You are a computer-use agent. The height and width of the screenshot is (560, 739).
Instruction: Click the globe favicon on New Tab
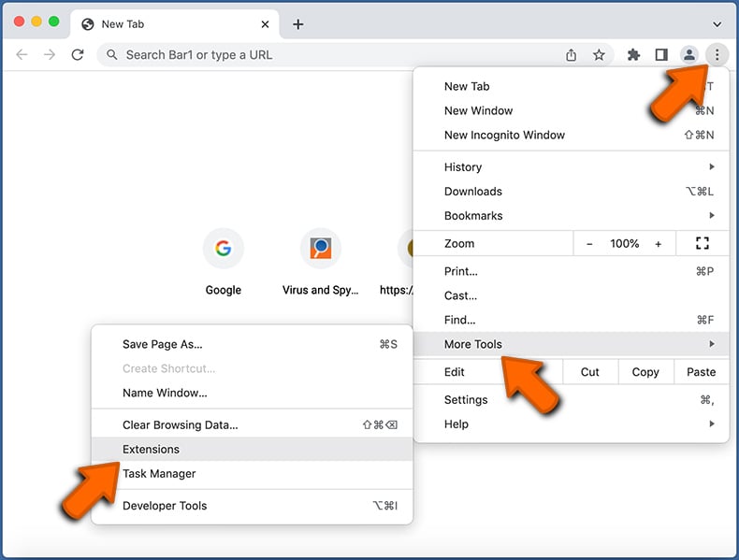click(x=88, y=24)
